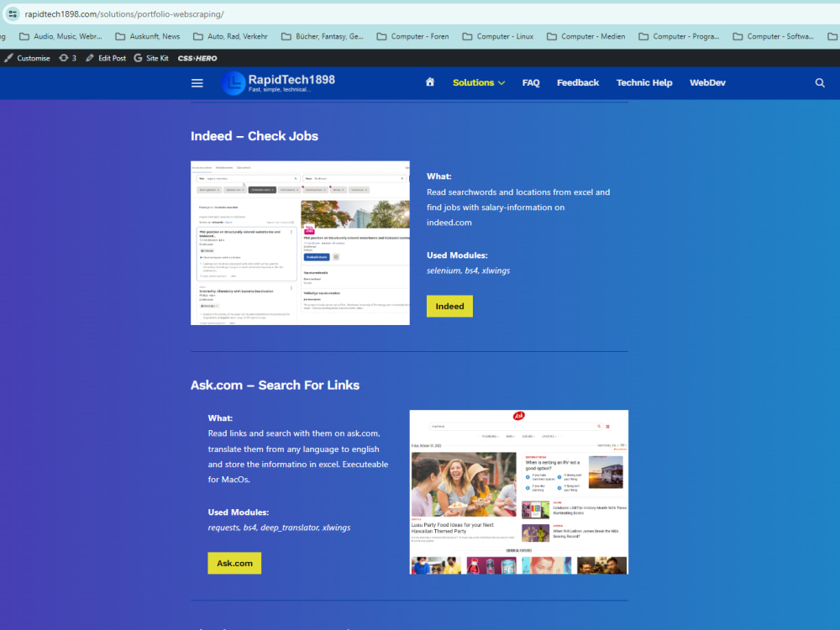Viewport: 840px width, 630px height.
Task: Open the Computer - Medien bookmark folder
Action: (x=586, y=36)
